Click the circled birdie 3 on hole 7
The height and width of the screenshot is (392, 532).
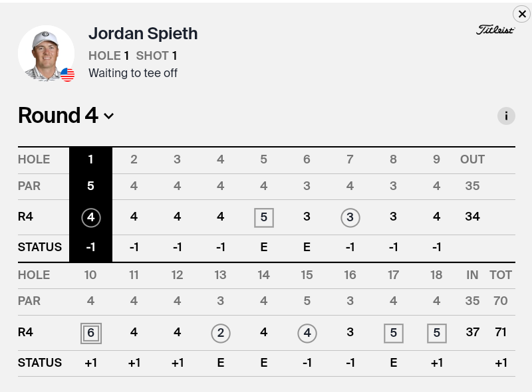[x=350, y=217]
